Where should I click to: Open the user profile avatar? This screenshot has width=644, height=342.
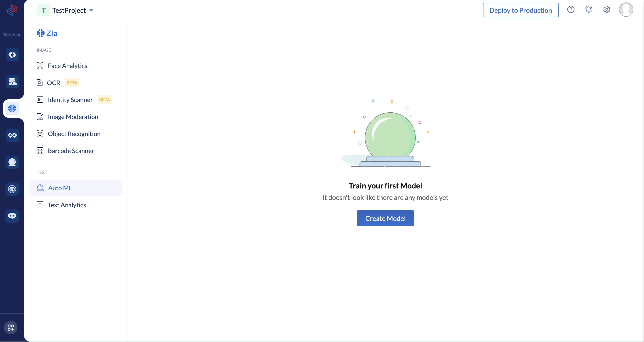tap(626, 10)
